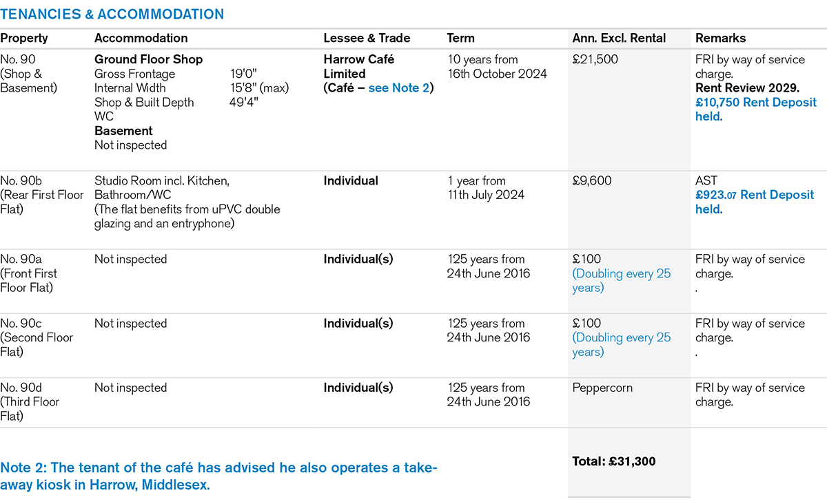Click the Remarks column header
Viewport: 827px width, 504px height.
(x=720, y=39)
